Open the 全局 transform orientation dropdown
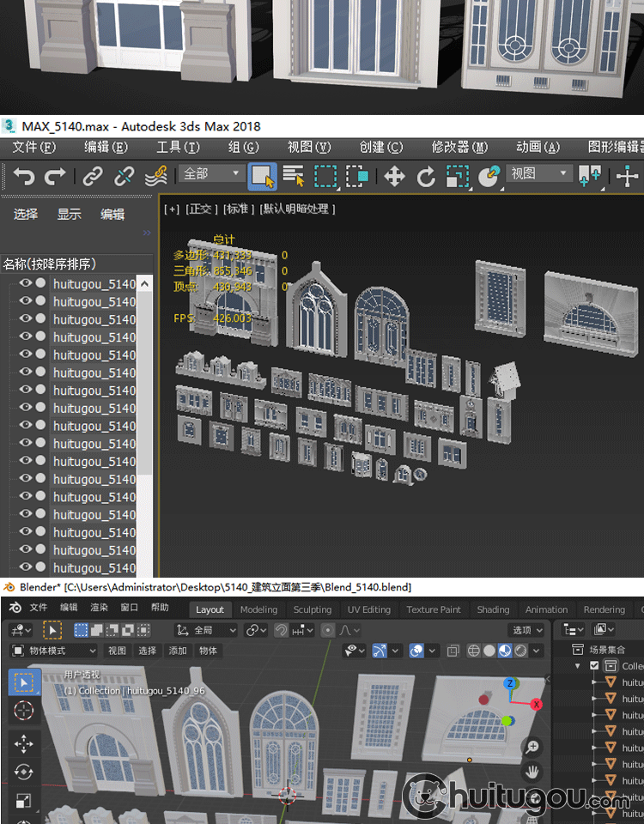The height and width of the screenshot is (824, 644). [206, 629]
